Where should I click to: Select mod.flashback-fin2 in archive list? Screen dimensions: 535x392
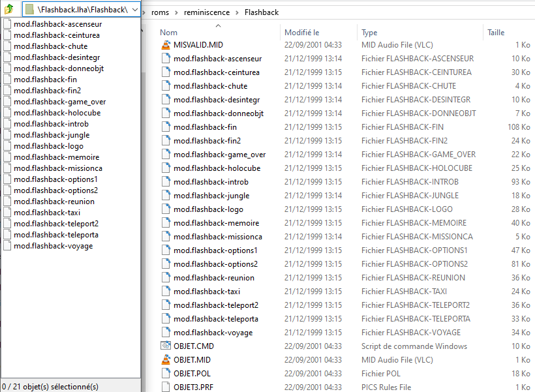[48, 91]
